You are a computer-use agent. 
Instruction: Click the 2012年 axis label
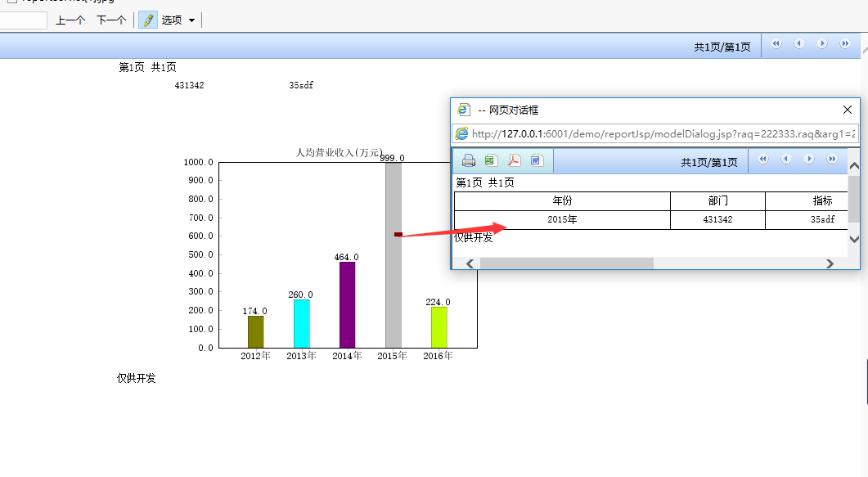(256, 356)
